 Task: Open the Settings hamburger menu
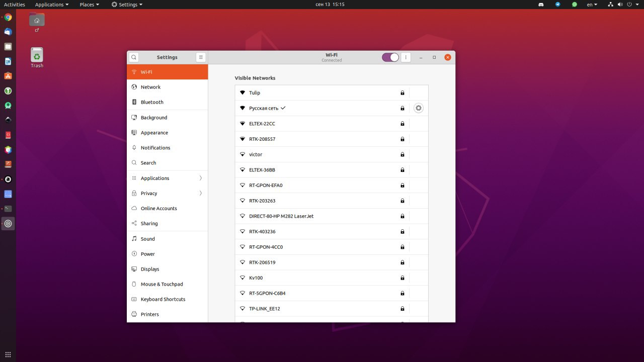201,57
